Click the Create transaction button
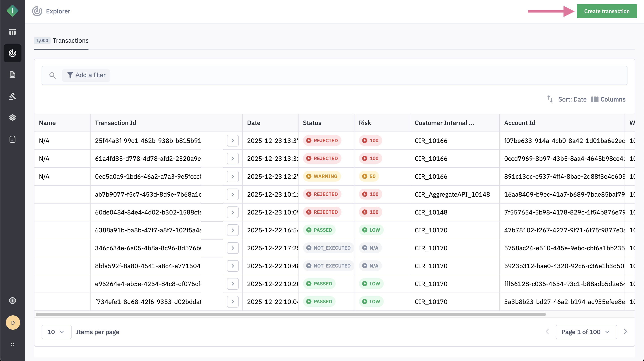Image resolution: width=644 pixels, height=361 pixels. (607, 11)
